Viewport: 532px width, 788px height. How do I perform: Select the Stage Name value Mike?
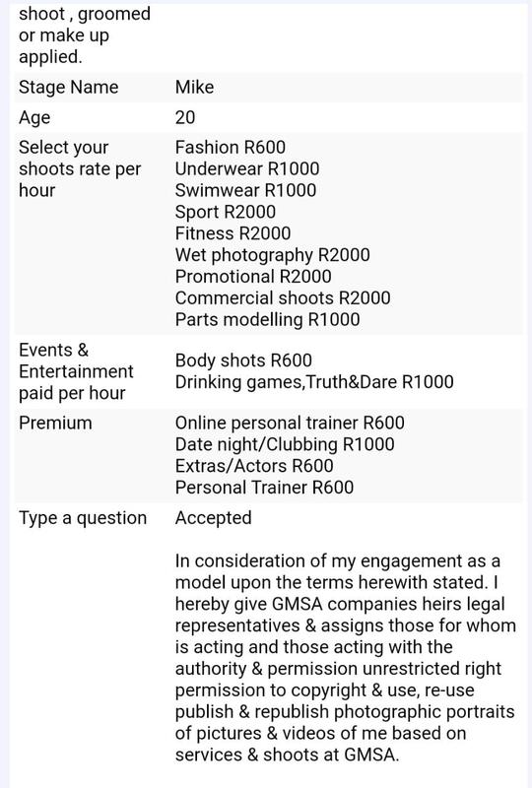pos(194,88)
